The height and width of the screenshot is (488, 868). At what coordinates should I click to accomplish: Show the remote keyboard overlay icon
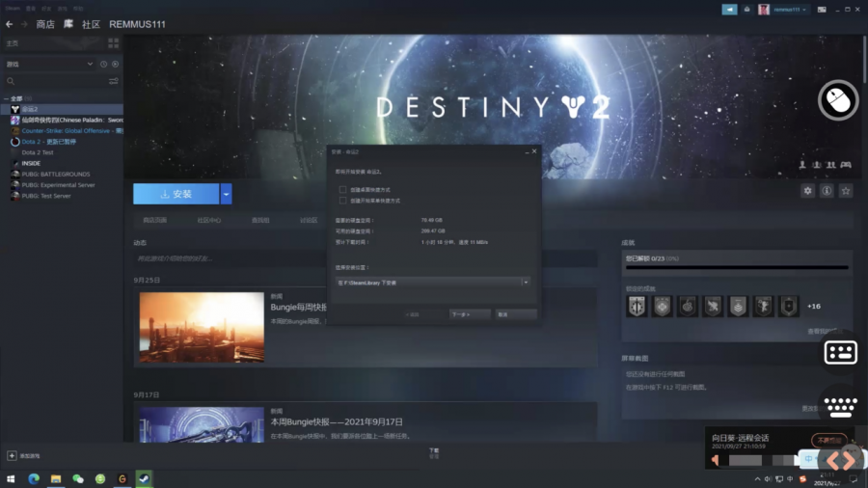(840, 407)
